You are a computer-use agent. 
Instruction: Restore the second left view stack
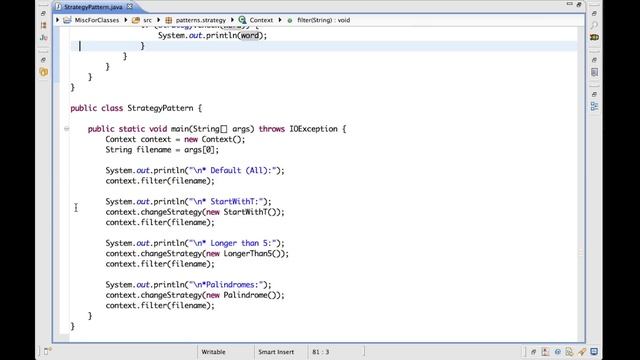[43, 60]
